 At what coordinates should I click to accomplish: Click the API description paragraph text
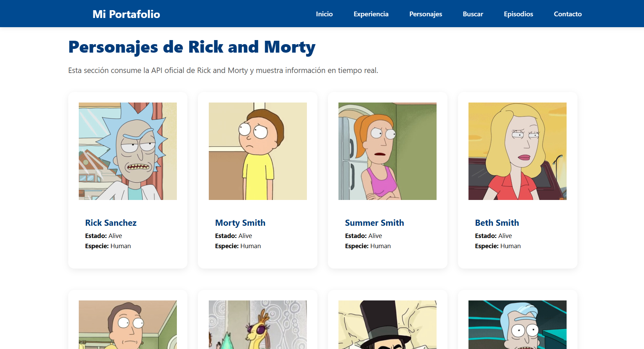click(223, 70)
